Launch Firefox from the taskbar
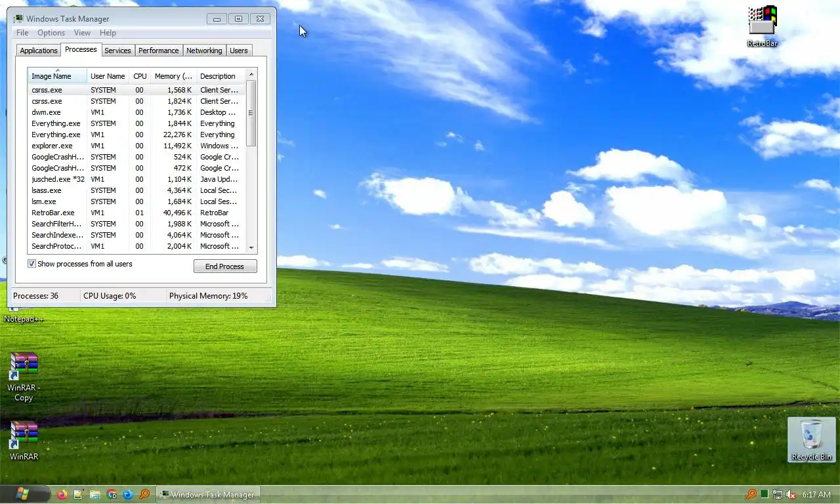840x504 pixels. click(62, 494)
